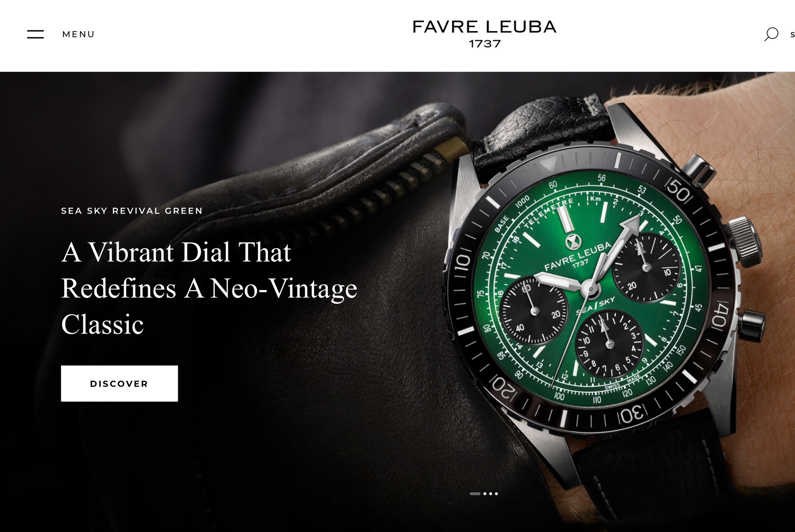Select the SEA SKY REVIVAL GREEN label
Viewport: 795px width, 532px height.
click(x=132, y=211)
